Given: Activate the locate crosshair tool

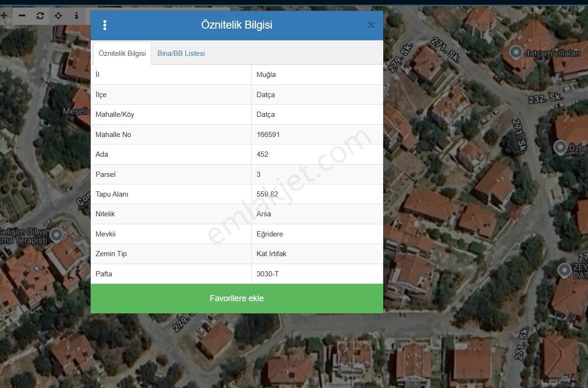Looking at the screenshot, I should (x=58, y=15).
